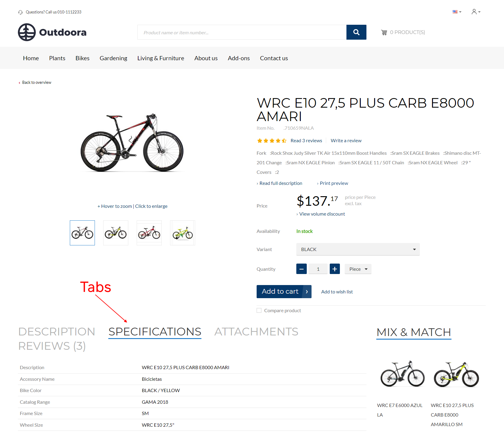Tick the Compare product checkbox
Screen dimensions: 504x438
(x=259, y=310)
